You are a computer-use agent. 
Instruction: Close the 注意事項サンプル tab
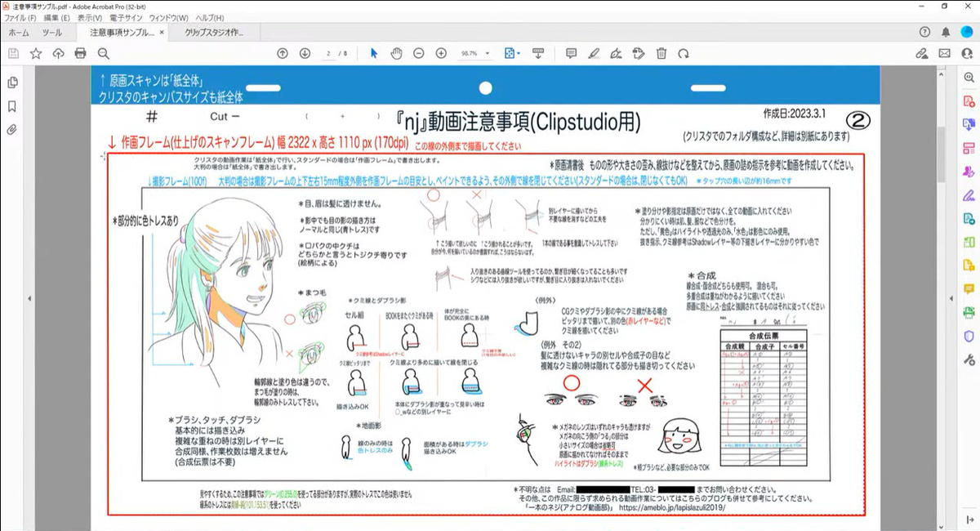pos(162,33)
